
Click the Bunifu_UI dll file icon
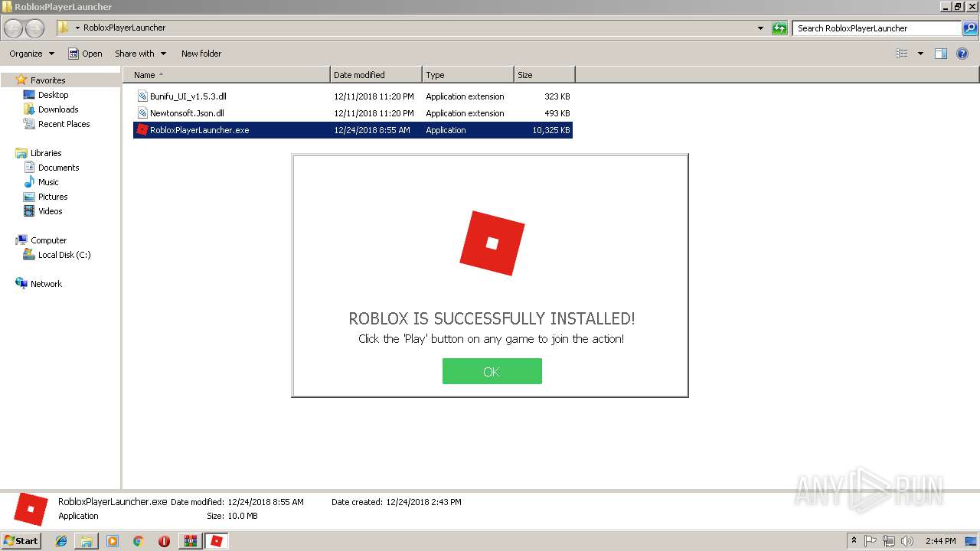click(x=142, y=96)
